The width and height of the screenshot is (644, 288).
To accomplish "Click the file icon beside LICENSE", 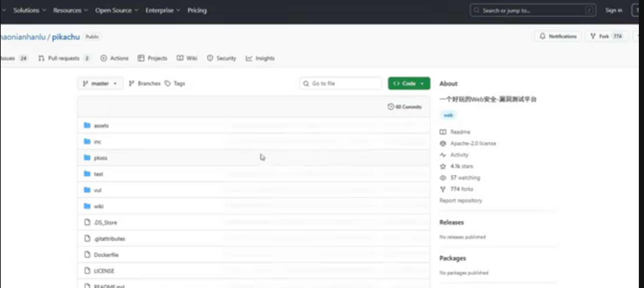I will point(87,271).
